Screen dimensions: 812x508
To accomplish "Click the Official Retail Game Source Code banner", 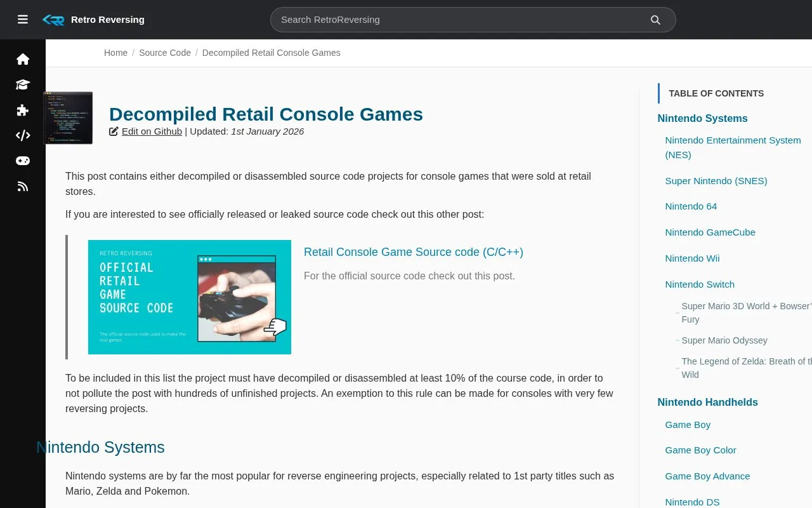I will coord(190,297).
